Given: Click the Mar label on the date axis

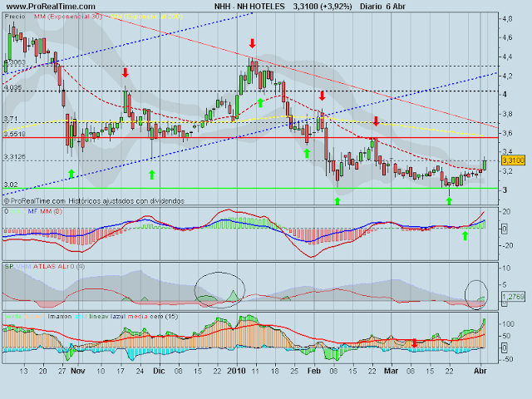Looking at the screenshot, I should click(391, 371).
